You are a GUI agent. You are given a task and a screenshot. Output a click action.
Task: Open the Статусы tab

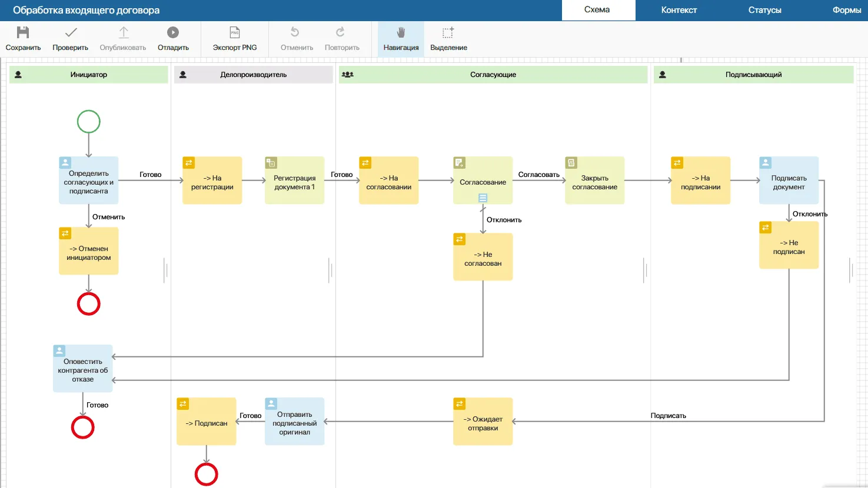pyautogui.click(x=764, y=10)
